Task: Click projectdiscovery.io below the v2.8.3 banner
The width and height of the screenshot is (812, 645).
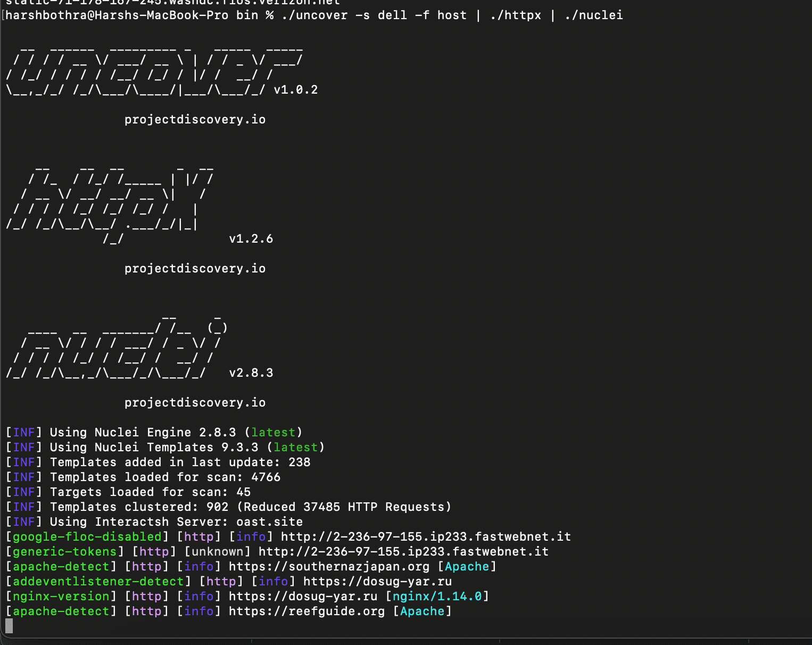Action: click(195, 402)
